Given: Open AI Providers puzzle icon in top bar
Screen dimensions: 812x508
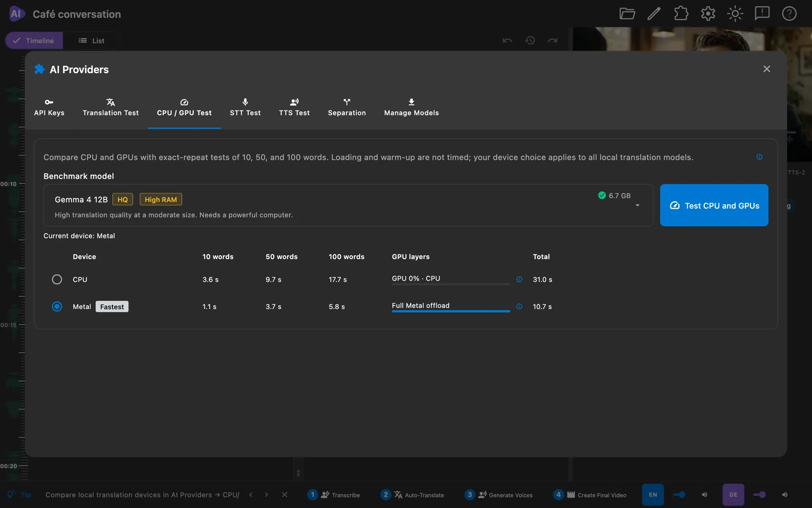Looking at the screenshot, I should pyautogui.click(x=681, y=14).
